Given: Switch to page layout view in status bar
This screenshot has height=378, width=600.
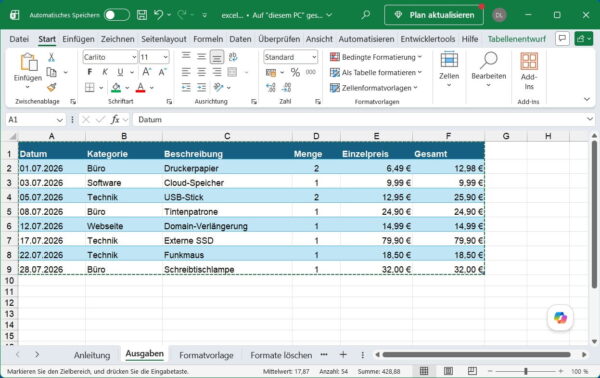Looking at the screenshot, I should pyautogui.click(x=448, y=371).
